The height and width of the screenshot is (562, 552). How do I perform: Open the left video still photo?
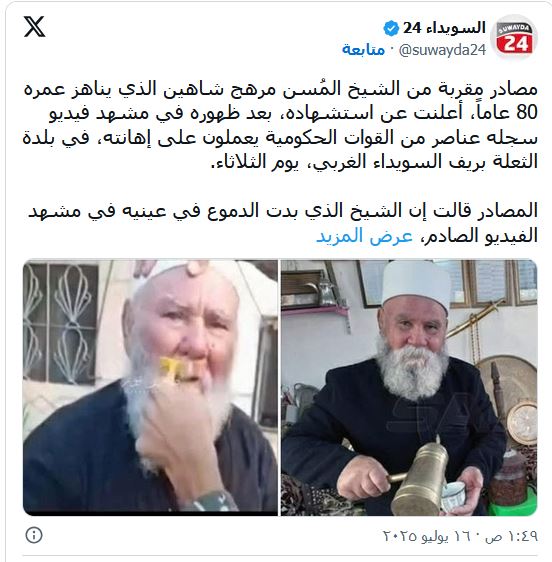click(150, 388)
